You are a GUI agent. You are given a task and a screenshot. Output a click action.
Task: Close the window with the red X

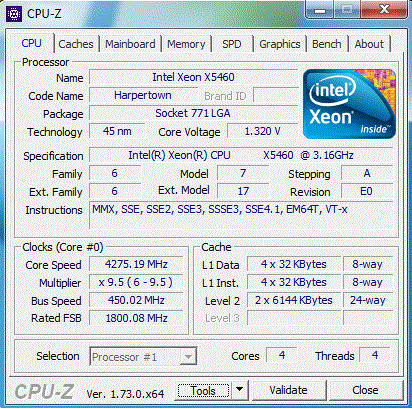click(x=384, y=9)
